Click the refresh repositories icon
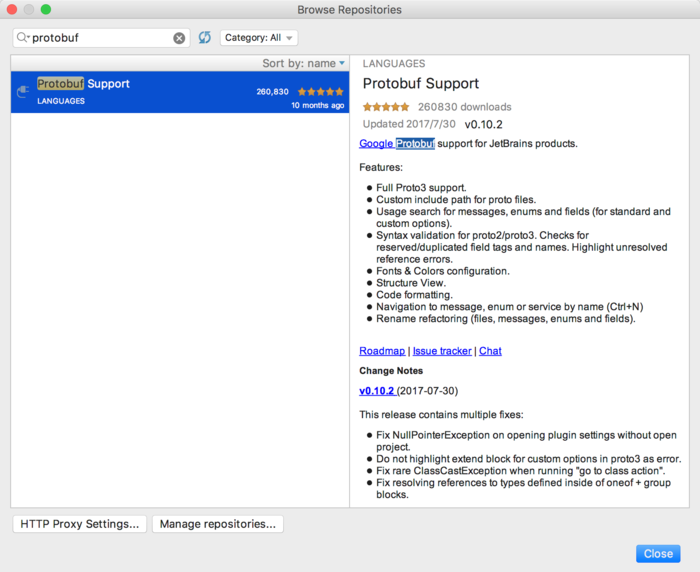The width and height of the screenshot is (700, 572). [x=205, y=38]
